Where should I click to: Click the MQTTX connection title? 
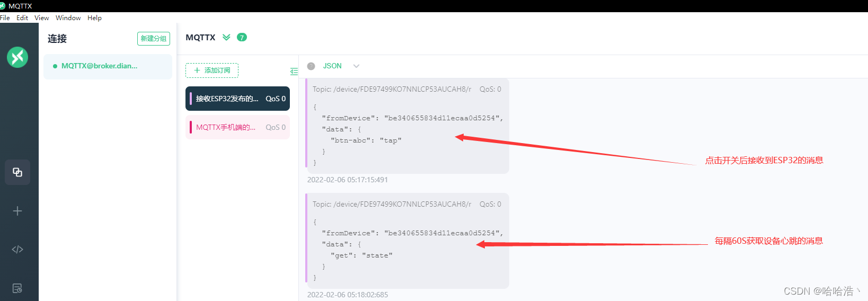(x=200, y=37)
